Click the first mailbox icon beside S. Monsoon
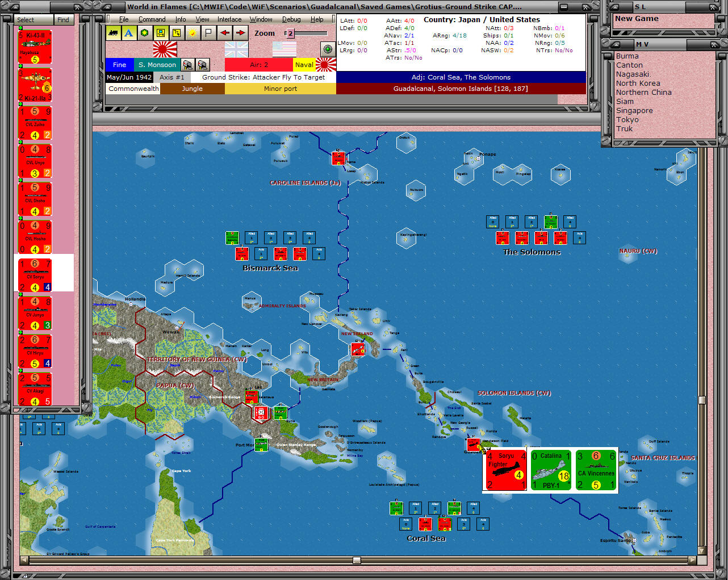This screenshot has height=580, width=728. point(187,65)
